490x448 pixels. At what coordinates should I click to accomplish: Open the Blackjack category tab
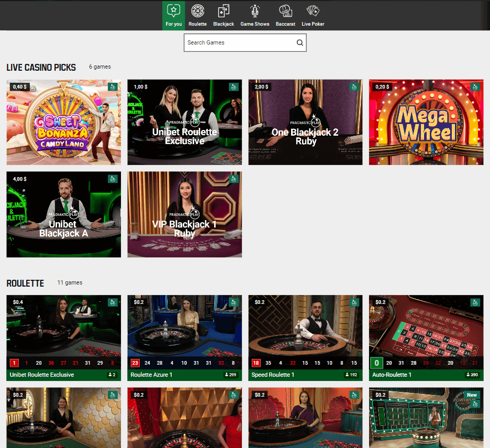pyautogui.click(x=224, y=15)
